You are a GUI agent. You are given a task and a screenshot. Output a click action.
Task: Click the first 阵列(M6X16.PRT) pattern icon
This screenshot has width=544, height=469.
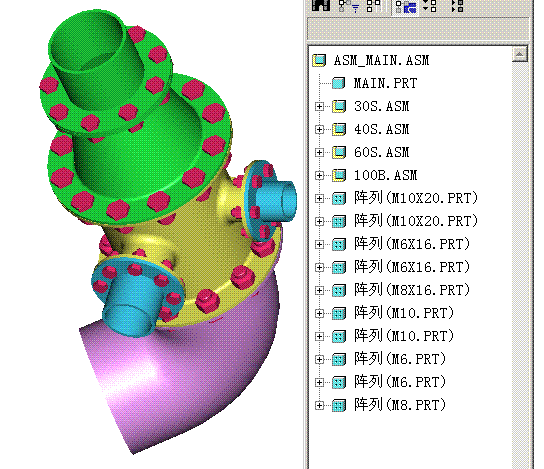[339, 244]
